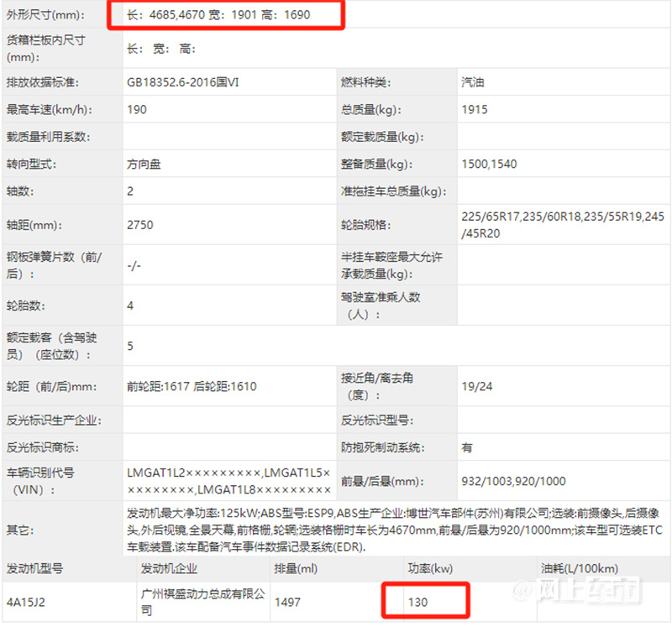
Task: Click the 轮距（前/后)mm label
Action: 51,386
